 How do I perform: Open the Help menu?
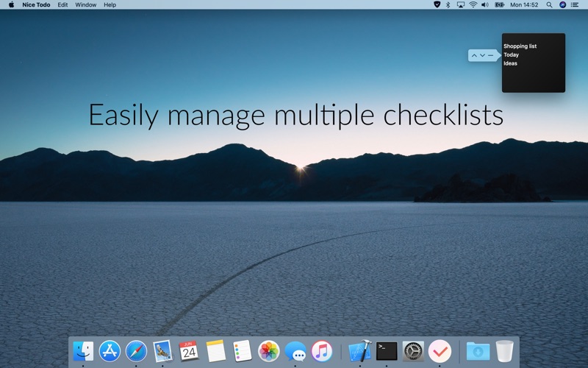110,5
